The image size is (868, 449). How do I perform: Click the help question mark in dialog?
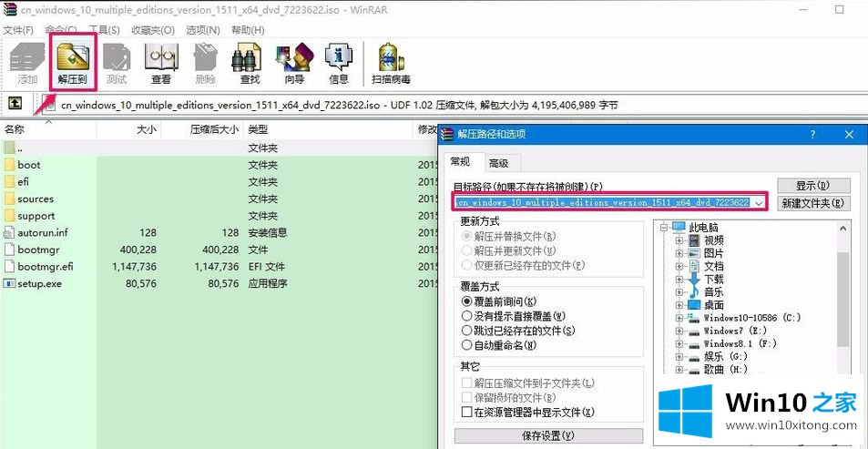(x=812, y=134)
